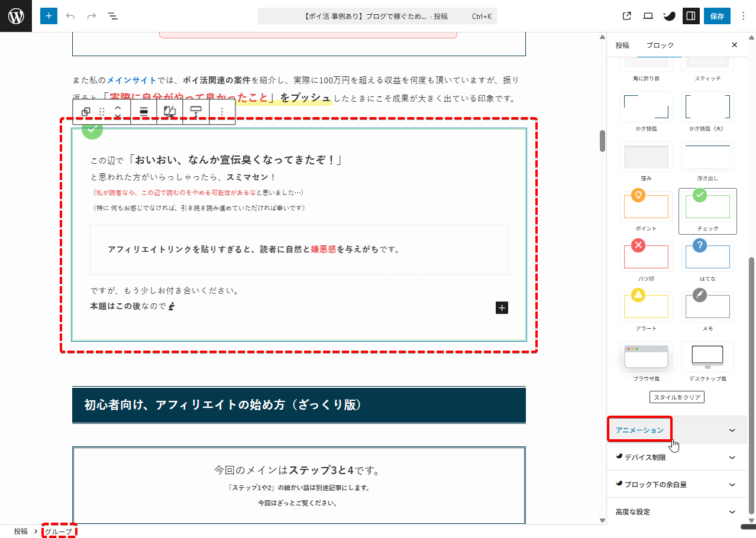
Task: Select the バツ印 block style
Action: 646,257
